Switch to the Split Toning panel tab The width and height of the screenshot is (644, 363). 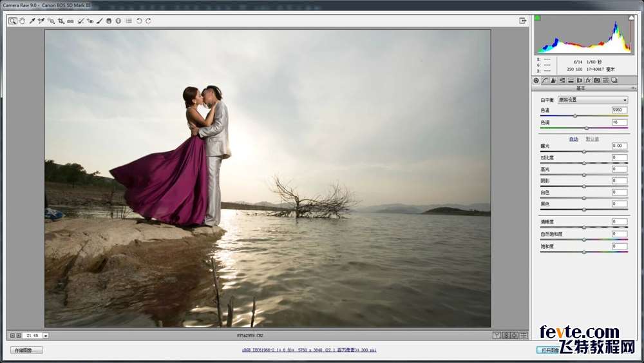point(571,81)
